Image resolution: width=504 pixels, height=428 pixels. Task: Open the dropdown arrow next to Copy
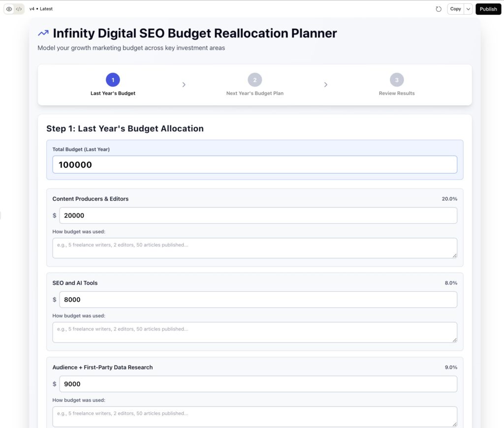coord(469,9)
